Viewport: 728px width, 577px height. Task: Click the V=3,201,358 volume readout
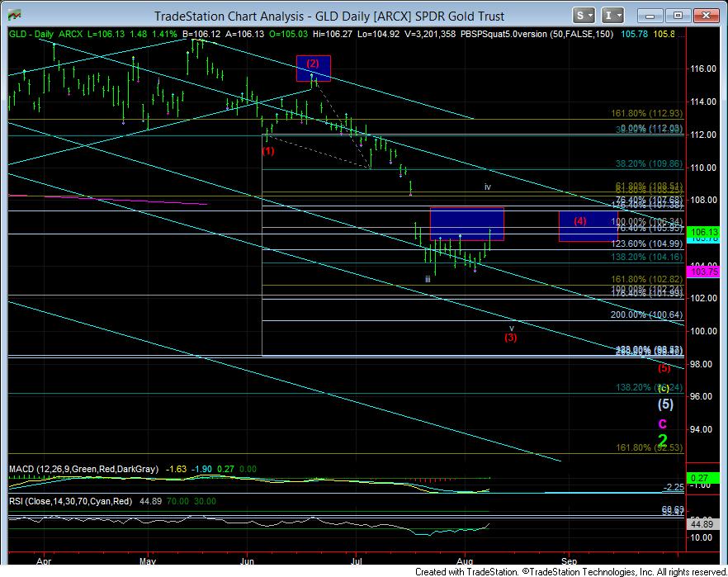pos(430,34)
